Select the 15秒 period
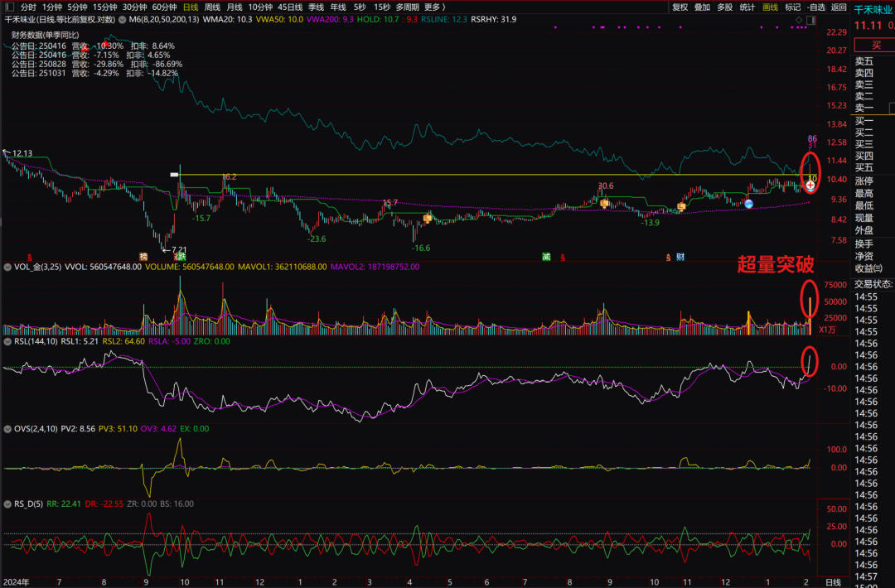Image resolution: width=895 pixels, height=588 pixels. (382, 7)
